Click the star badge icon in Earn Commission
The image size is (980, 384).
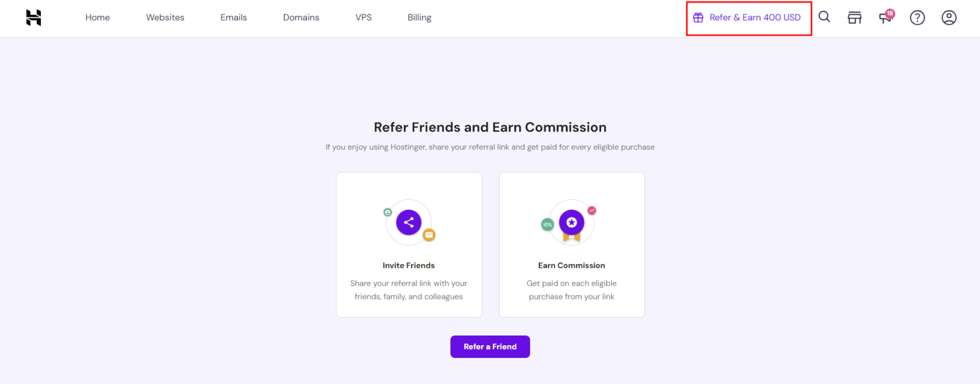pos(572,222)
